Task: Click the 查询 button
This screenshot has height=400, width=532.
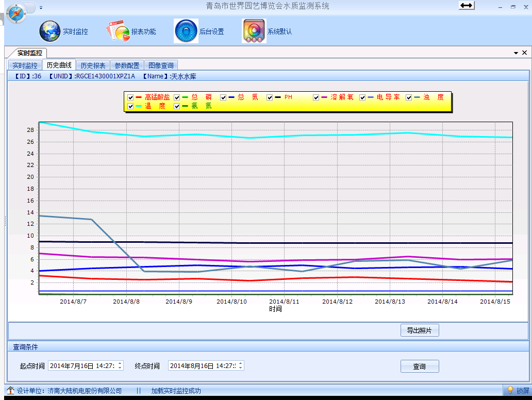Action: (x=420, y=366)
